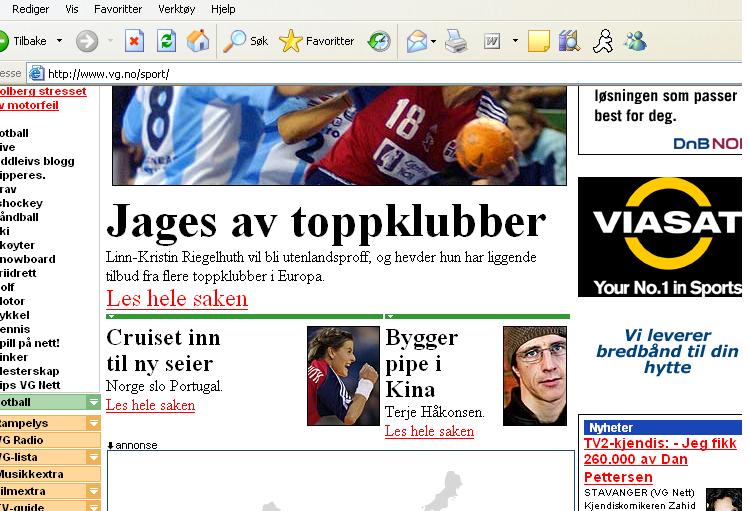
Task: Open the 'Jages av toppklubber' headline
Action: point(326,222)
